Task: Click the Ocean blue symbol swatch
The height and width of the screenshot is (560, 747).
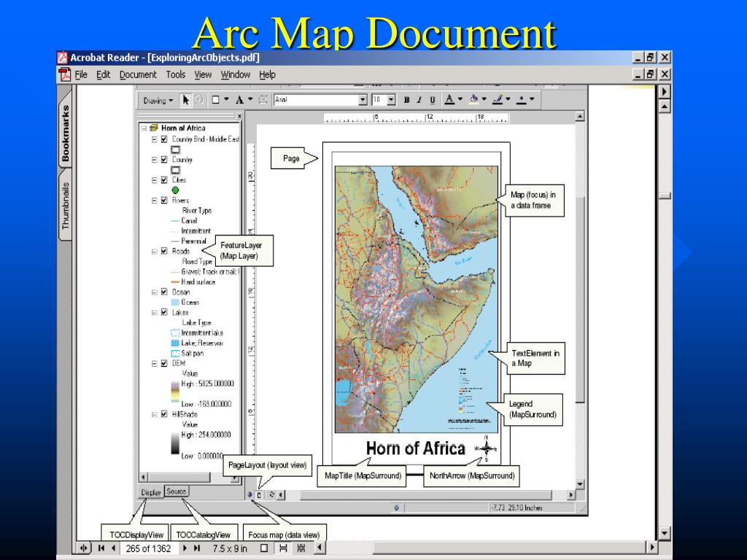Action: click(175, 303)
